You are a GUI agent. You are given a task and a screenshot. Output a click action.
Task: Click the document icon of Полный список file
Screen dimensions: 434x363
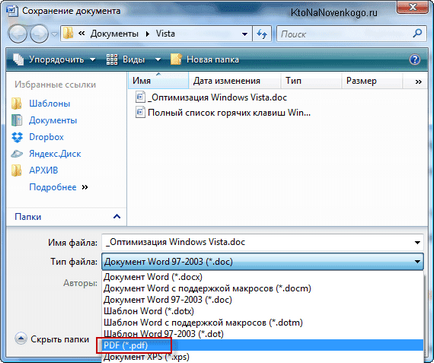click(140, 112)
